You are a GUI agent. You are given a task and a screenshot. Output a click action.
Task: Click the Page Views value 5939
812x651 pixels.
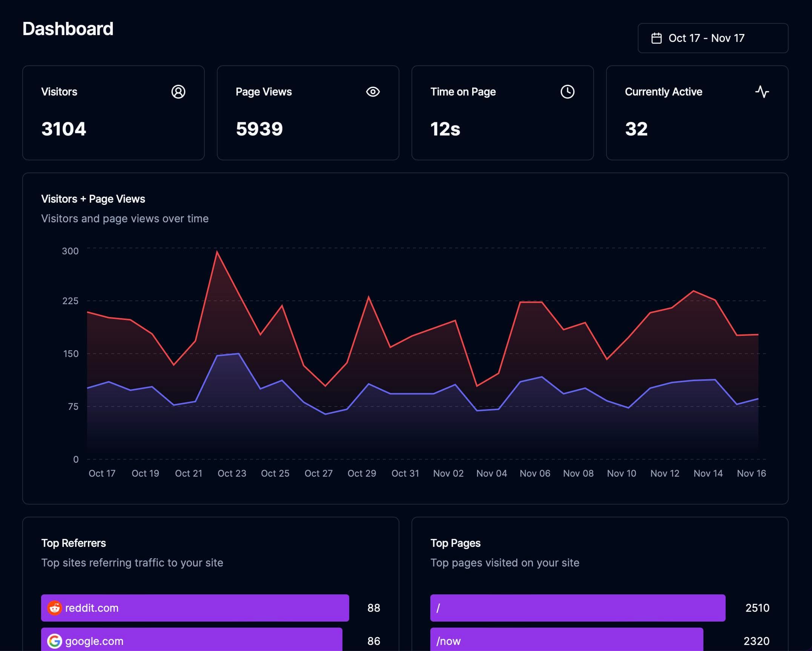259,129
